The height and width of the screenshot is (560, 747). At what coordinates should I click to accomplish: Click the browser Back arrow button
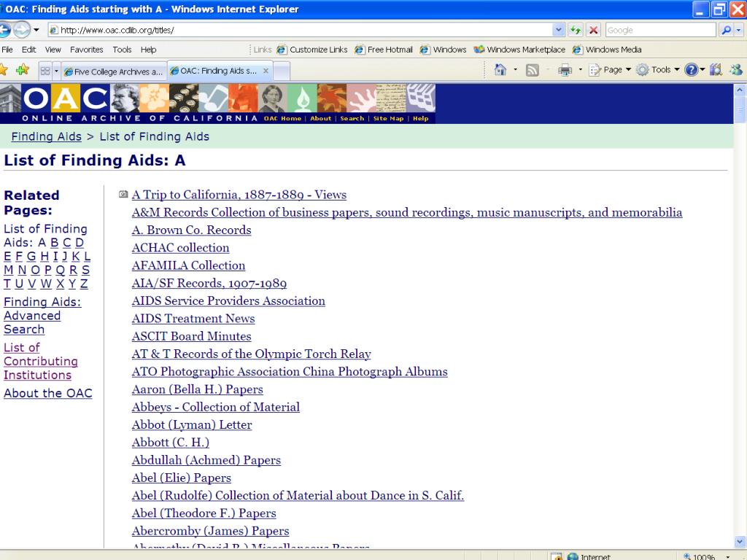coord(4,30)
